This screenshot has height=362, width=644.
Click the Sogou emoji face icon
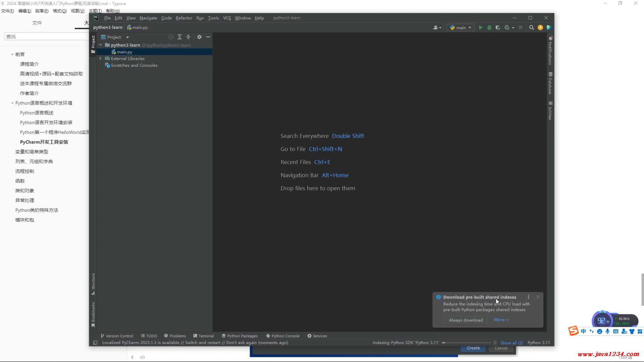pyautogui.click(x=599, y=331)
